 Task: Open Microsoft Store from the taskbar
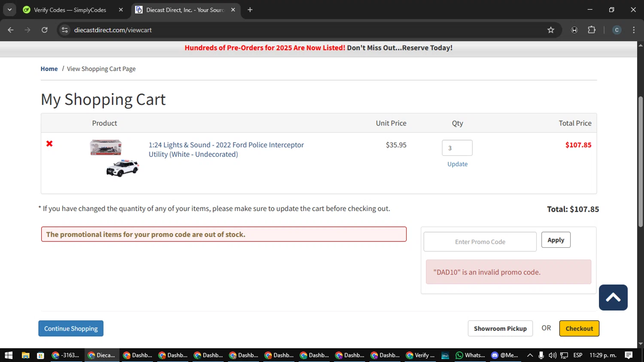[x=40, y=355]
